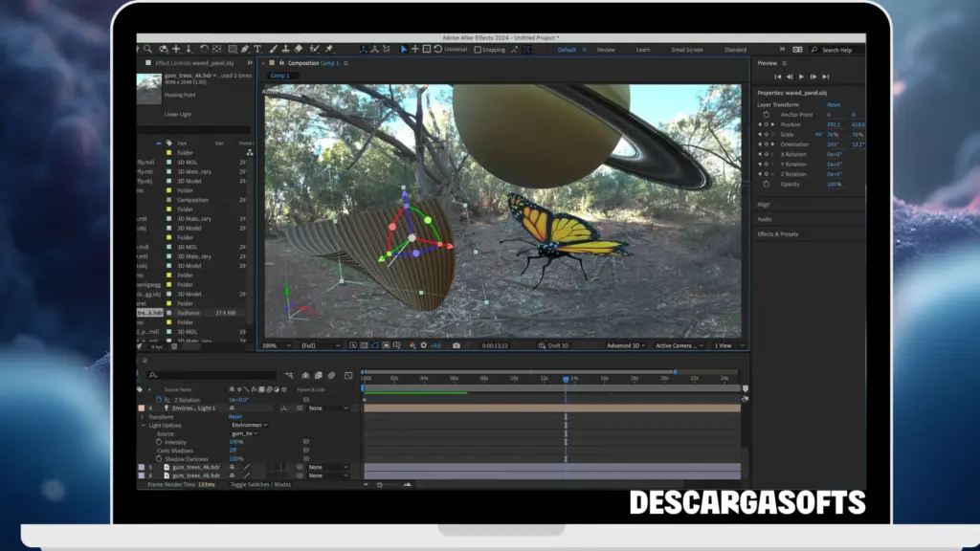Open the Review workspace from the top bar

click(607, 49)
